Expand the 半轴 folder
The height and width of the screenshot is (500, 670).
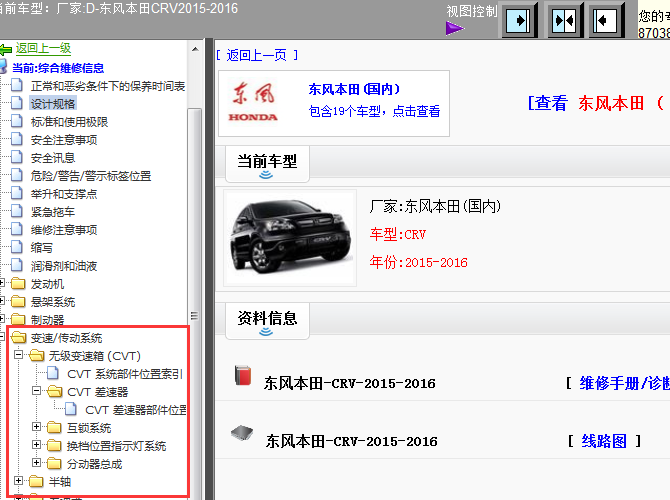tap(18, 480)
